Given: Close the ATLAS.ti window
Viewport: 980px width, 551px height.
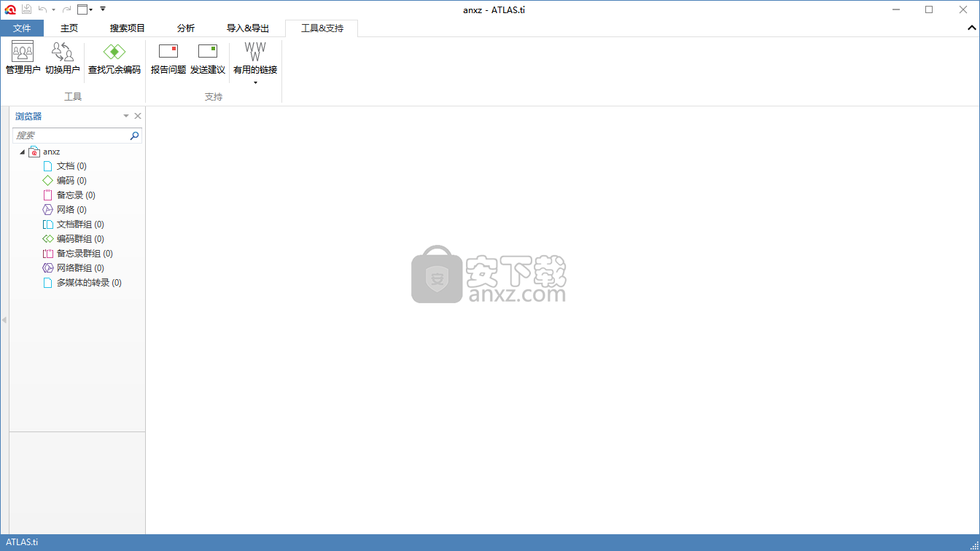Looking at the screenshot, I should coord(962,9).
